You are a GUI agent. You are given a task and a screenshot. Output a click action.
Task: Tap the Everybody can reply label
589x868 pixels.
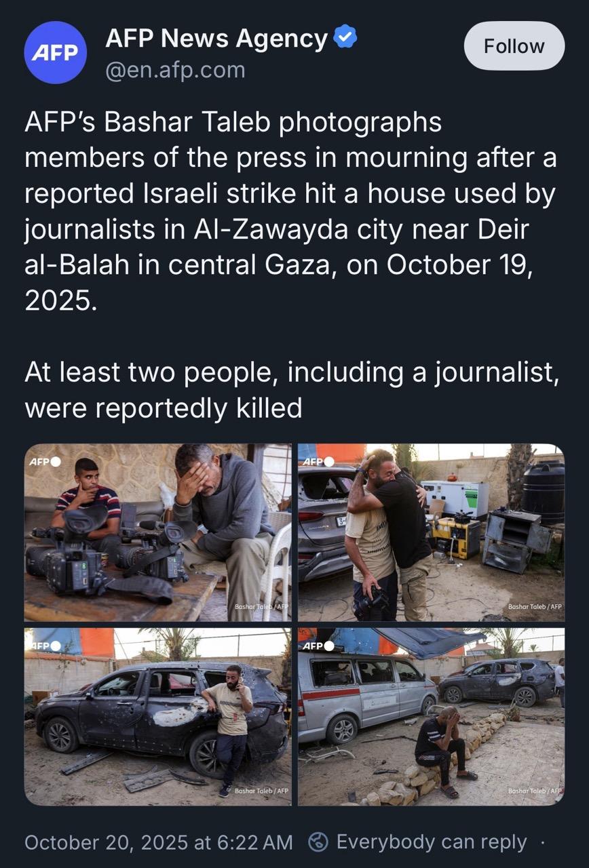point(432,842)
